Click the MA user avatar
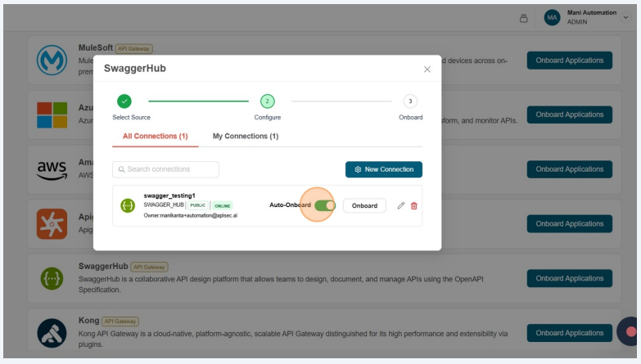 tap(552, 17)
